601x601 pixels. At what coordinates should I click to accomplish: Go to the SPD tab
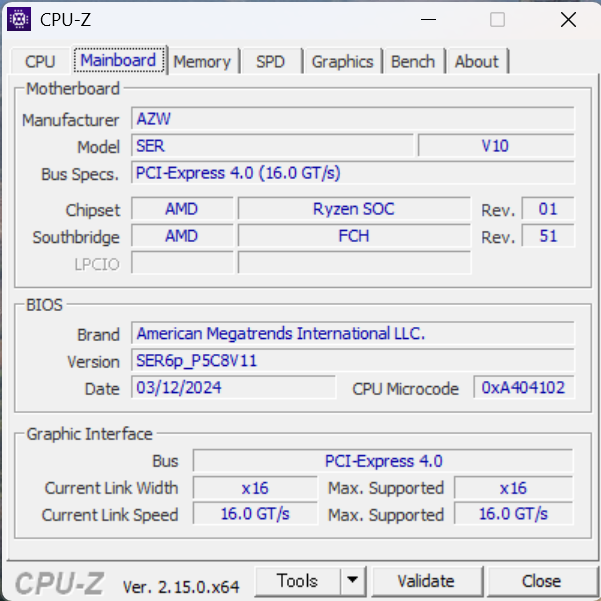click(271, 62)
